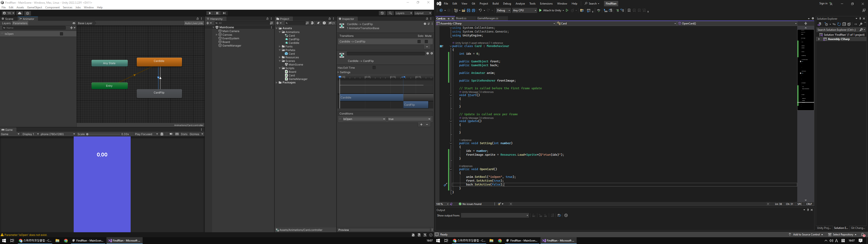Open Unity global search magnifier
The height and width of the screenshot is (244, 868).
(x=390, y=13)
